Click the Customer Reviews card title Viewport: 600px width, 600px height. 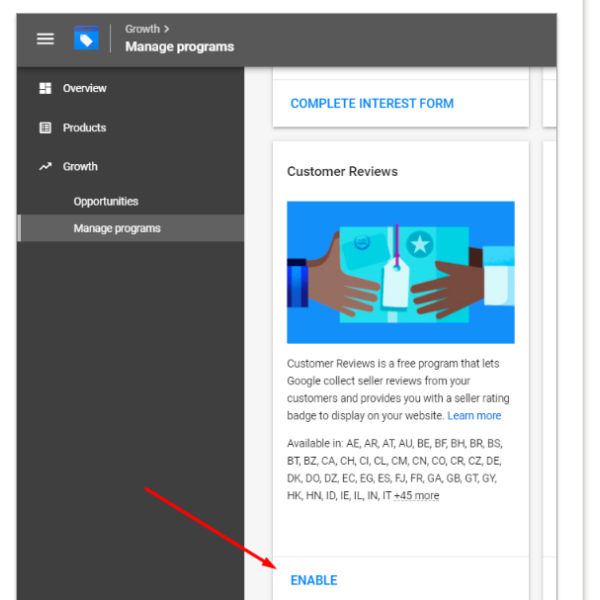(342, 171)
